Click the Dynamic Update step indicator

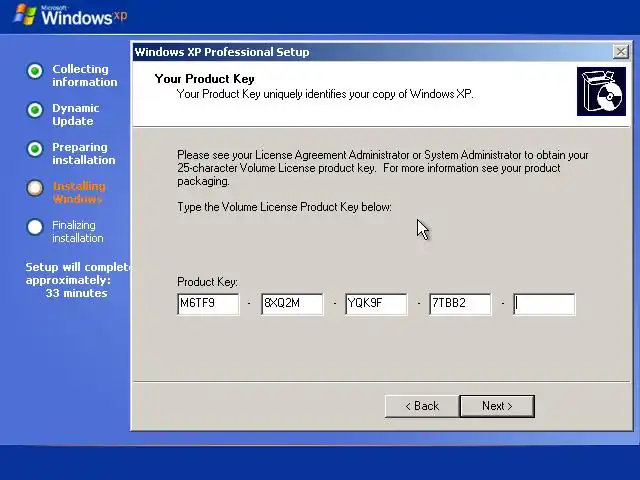pos(35,110)
